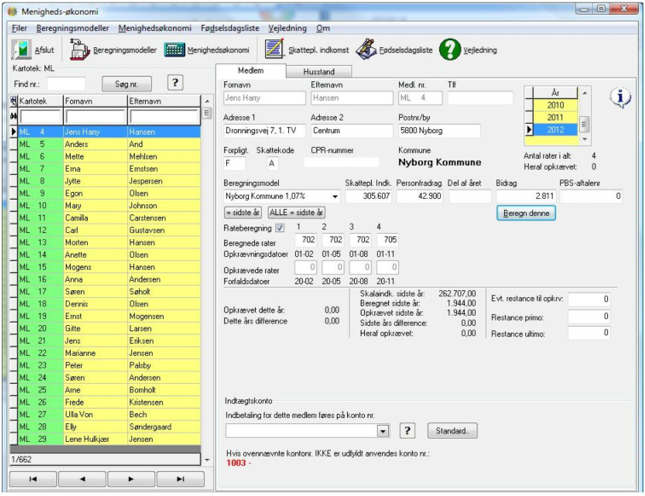Click the Efternavn filter field
This screenshot has height=496, width=645.
pyautogui.click(x=164, y=117)
